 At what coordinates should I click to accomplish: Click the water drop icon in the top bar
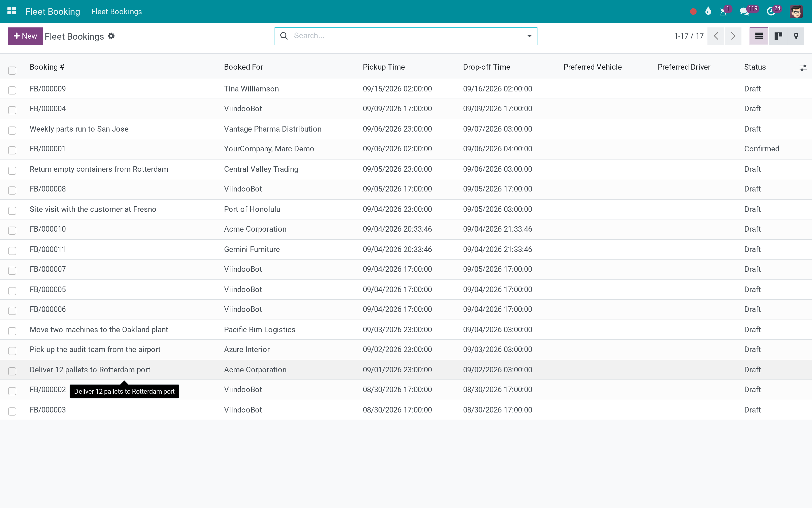point(708,11)
